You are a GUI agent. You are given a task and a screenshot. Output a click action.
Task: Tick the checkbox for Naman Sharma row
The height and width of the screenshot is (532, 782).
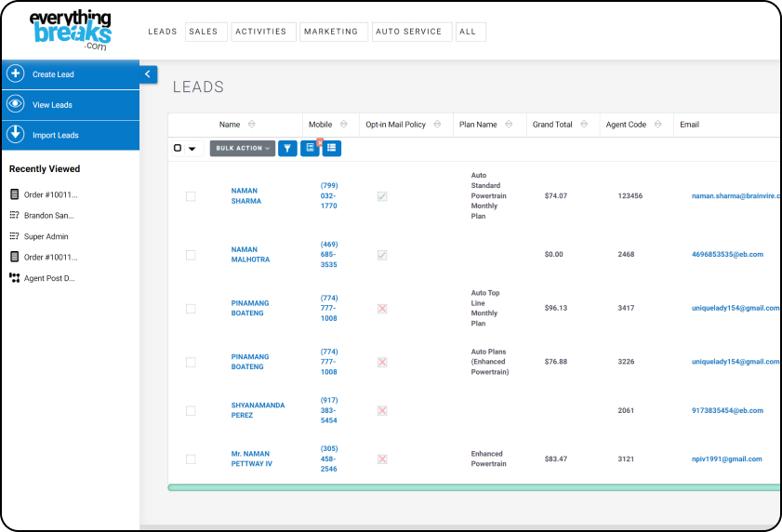[x=191, y=196]
